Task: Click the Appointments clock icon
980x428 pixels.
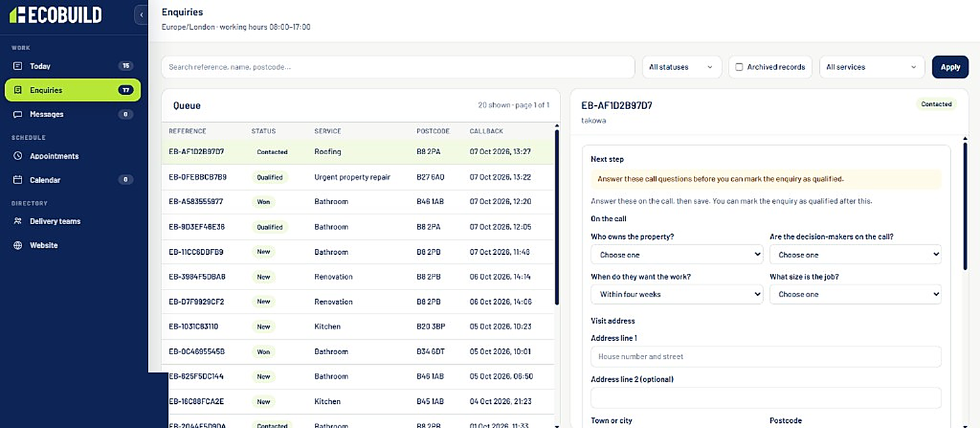Action: point(18,156)
